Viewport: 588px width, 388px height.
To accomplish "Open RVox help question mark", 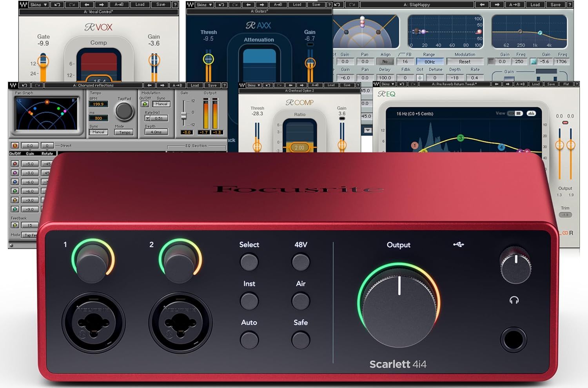I will click(x=175, y=5).
